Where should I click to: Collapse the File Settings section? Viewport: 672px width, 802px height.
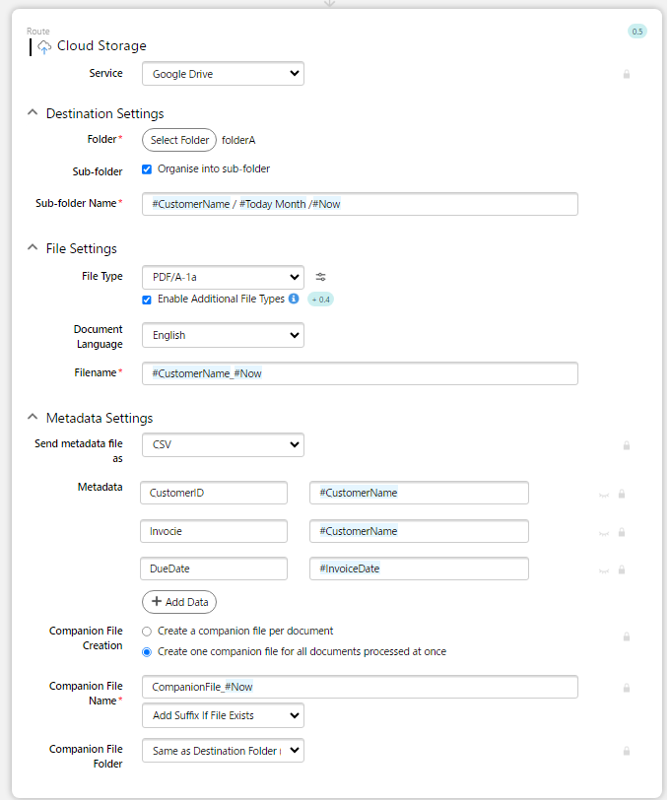tap(33, 247)
